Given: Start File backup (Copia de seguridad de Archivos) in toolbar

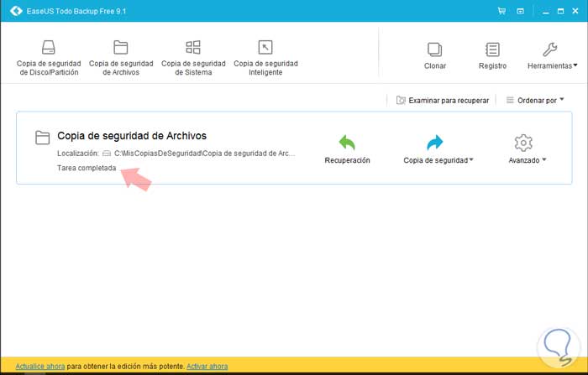Looking at the screenshot, I should [121, 58].
